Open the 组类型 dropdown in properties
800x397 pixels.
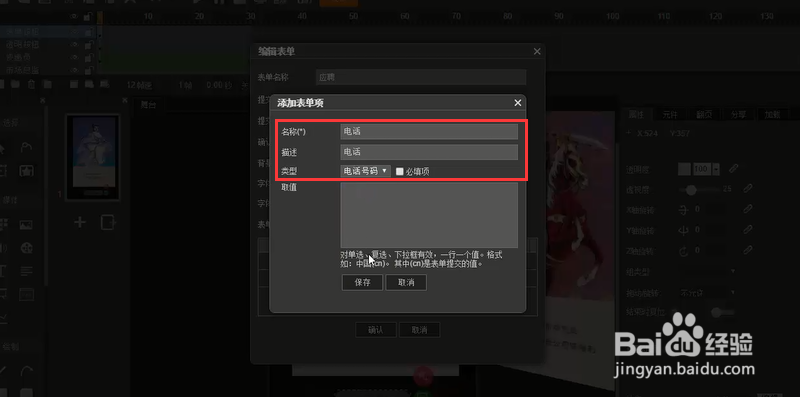[x=708, y=271]
